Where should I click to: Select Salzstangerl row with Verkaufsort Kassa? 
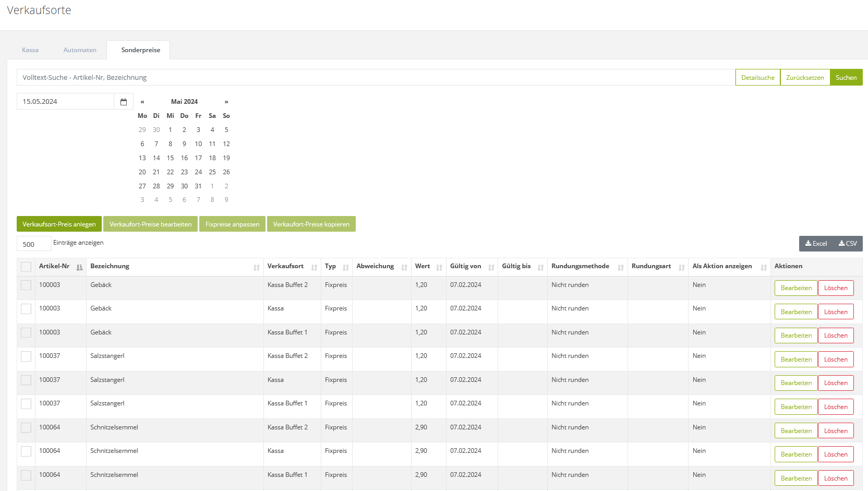click(26, 380)
